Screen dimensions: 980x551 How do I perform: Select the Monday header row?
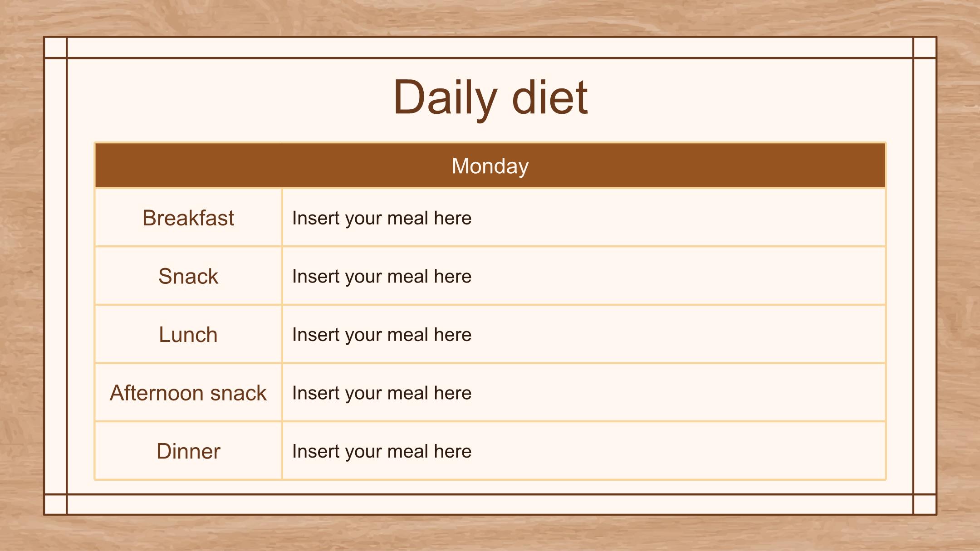coord(490,166)
